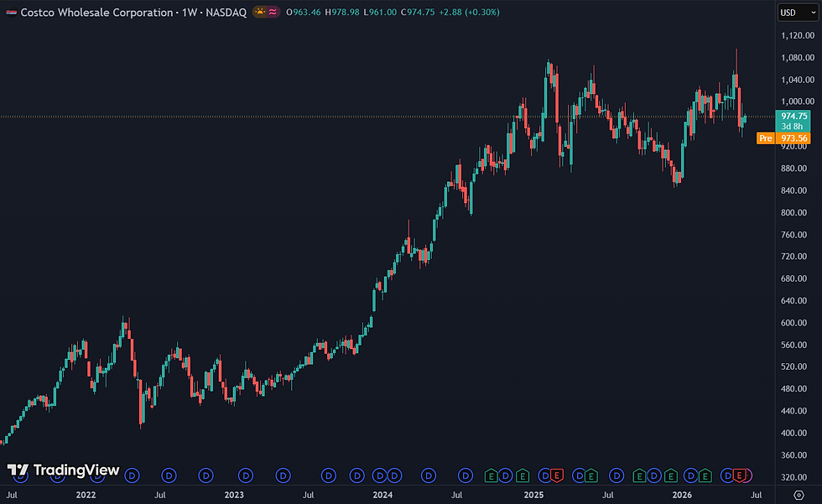Click the orange Pre 973.56 price label
The image size is (822, 504).
[x=783, y=138]
